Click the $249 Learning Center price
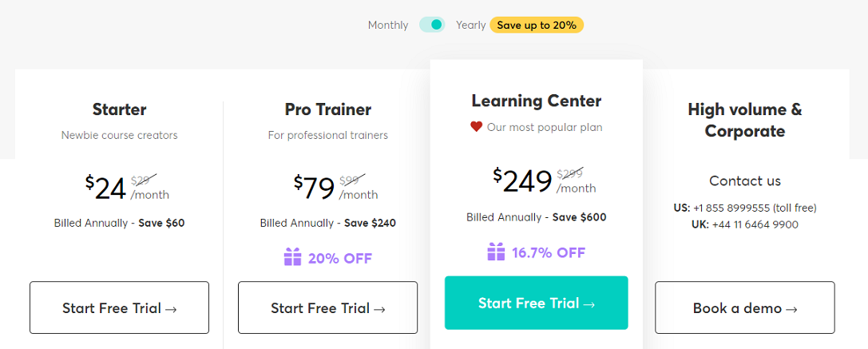Viewport: 868px width, 349px height. pyautogui.click(x=522, y=181)
